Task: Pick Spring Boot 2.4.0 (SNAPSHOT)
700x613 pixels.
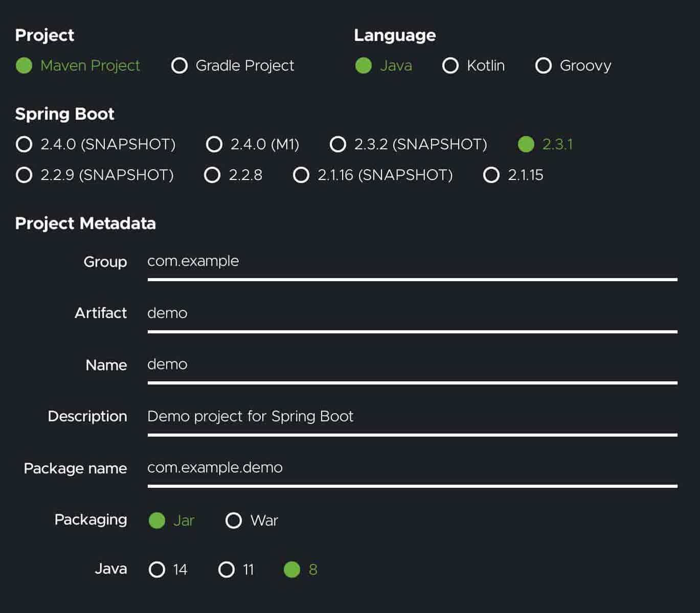Action: point(24,144)
